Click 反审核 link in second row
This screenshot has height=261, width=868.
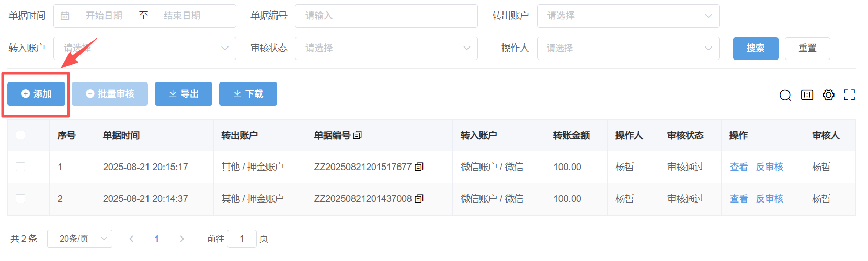point(769,199)
